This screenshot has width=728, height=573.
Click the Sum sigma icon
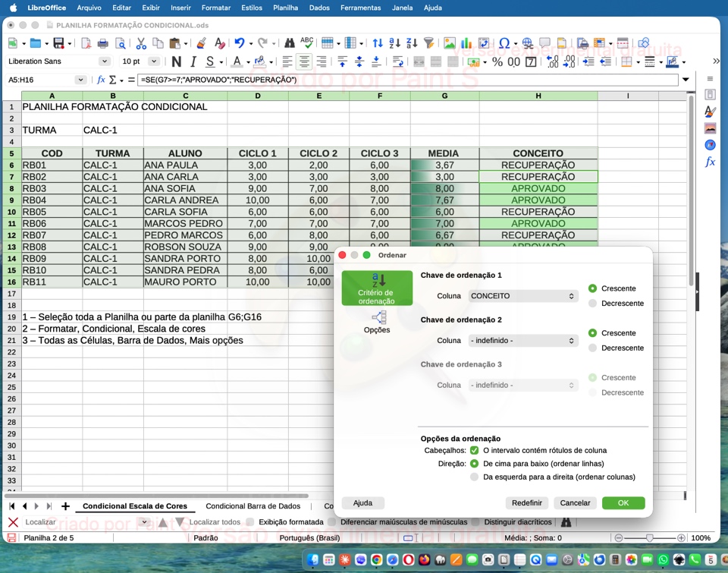coord(112,80)
